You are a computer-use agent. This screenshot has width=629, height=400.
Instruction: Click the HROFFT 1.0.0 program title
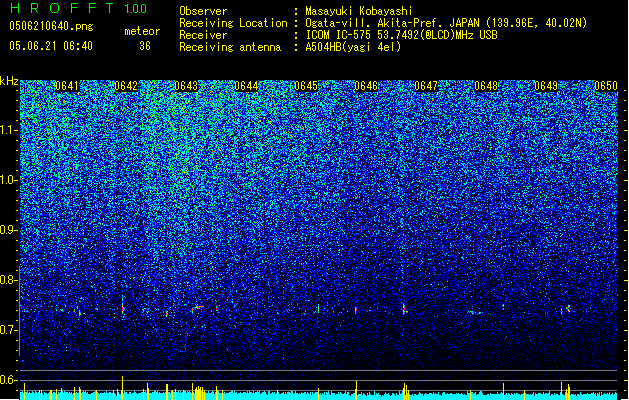click(x=79, y=8)
